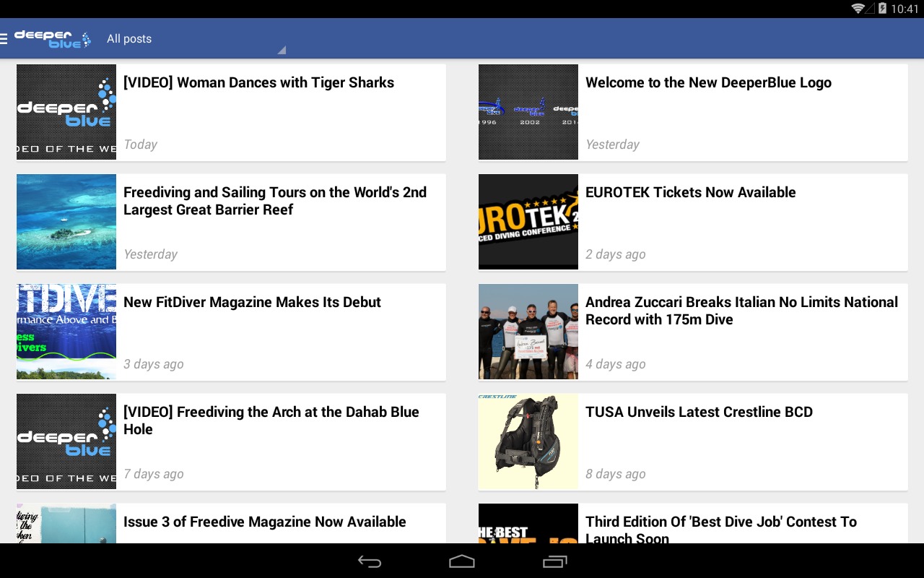This screenshot has width=924, height=578.
Task: Tap the Freedive Magazine Issue 3 thumbnail
Action: [66, 523]
